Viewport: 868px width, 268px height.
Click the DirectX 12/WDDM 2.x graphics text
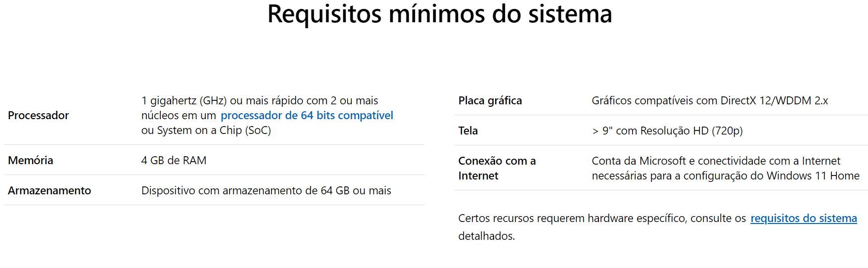[x=710, y=101]
